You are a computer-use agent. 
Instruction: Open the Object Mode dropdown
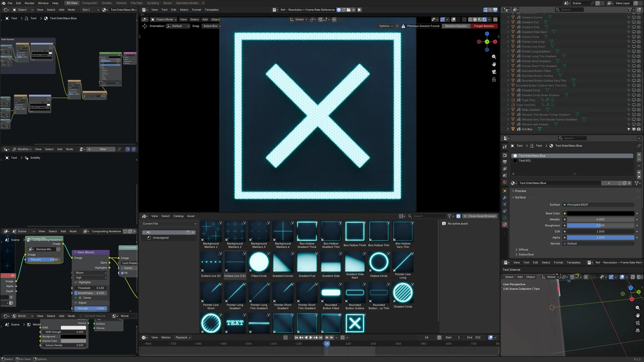pyautogui.click(x=164, y=20)
